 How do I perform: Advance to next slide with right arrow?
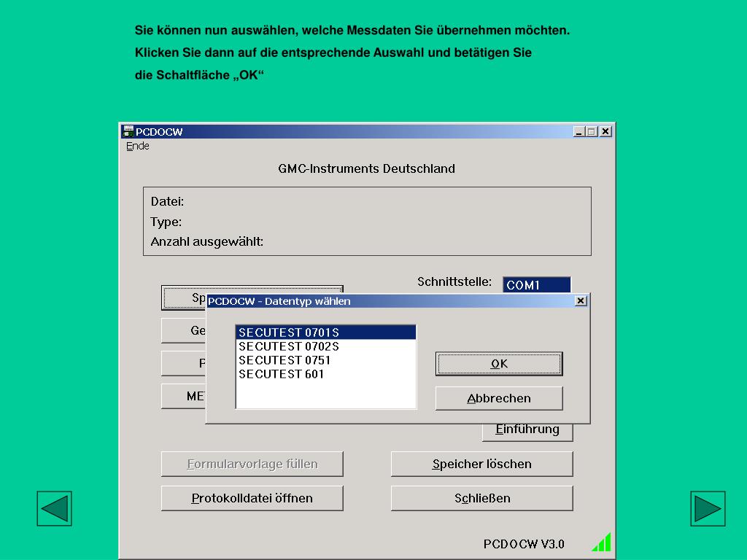click(708, 508)
